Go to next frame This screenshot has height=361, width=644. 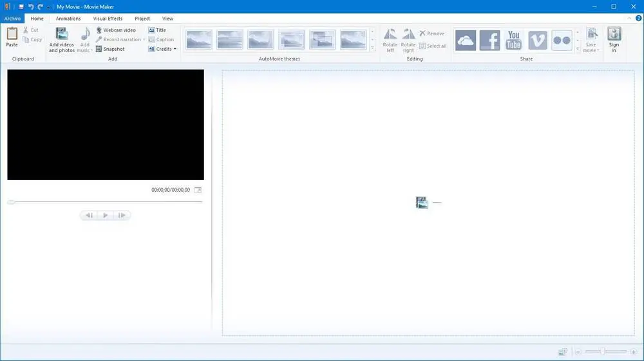(x=122, y=216)
